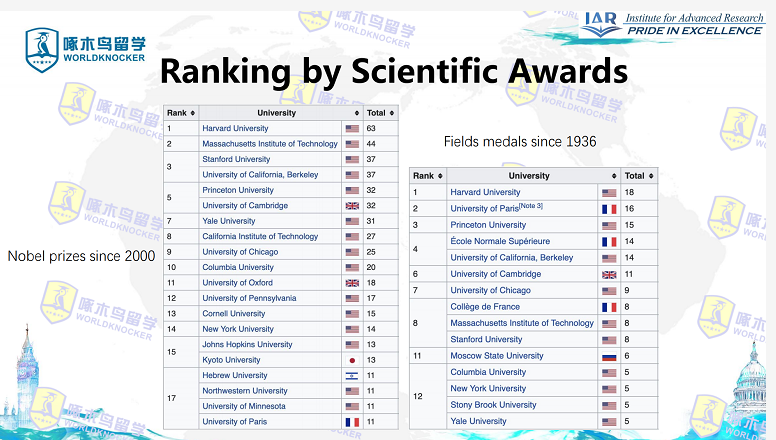The height and width of the screenshot is (440, 776).
Task: Open Yale University link in Nobel table
Action: [229, 221]
